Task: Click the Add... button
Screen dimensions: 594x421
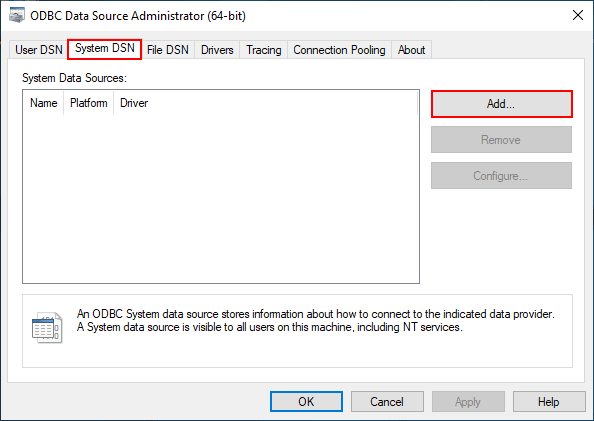Action: point(501,104)
